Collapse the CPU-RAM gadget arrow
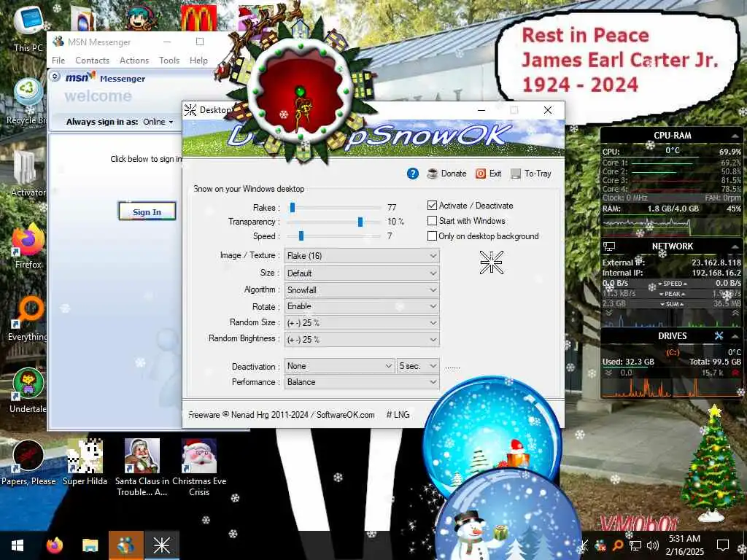The image size is (747, 560). pos(735,136)
